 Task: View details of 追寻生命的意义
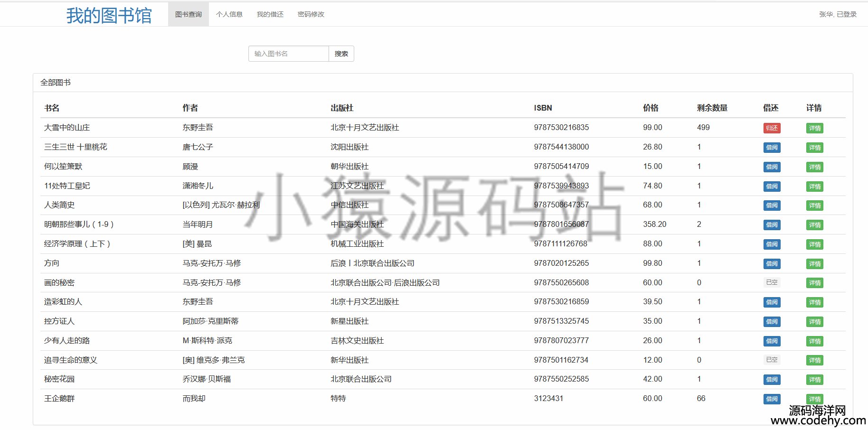[814, 361]
